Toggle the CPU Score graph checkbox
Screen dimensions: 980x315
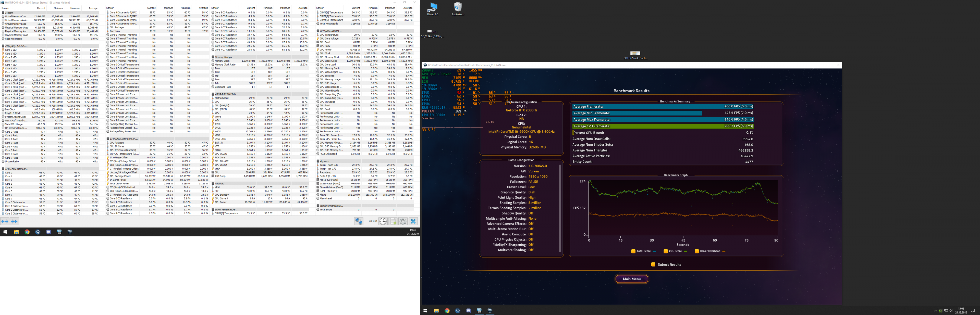point(666,251)
